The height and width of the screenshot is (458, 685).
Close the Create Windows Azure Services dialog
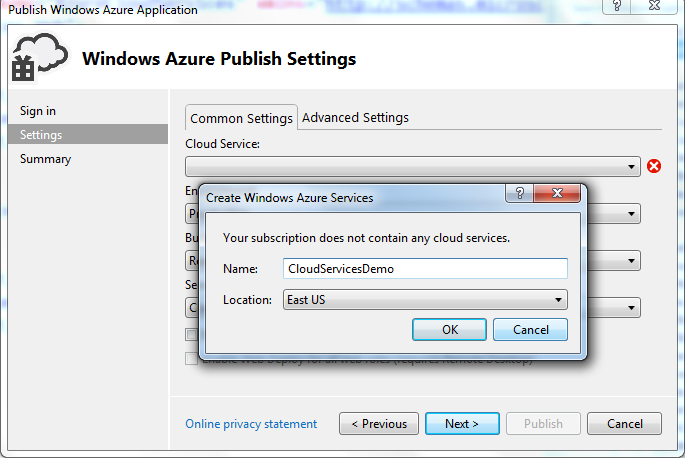click(557, 193)
